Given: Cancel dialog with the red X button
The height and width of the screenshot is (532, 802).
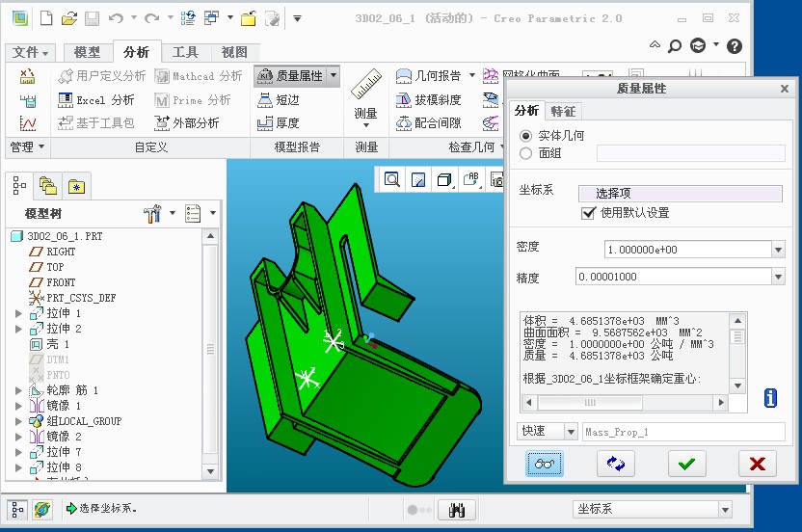Looking at the screenshot, I should pyautogui.click(x=757, y=464).
